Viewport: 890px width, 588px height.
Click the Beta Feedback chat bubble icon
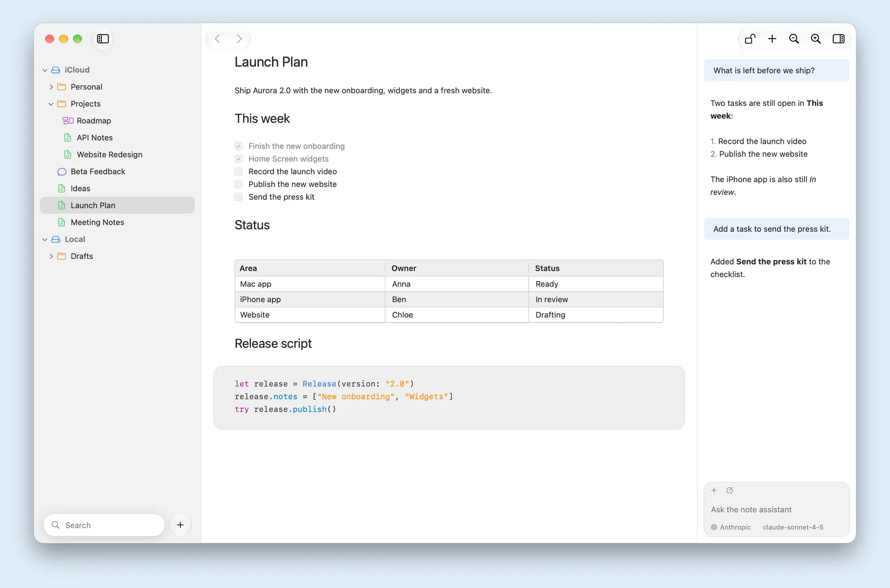tap(62, 172)
